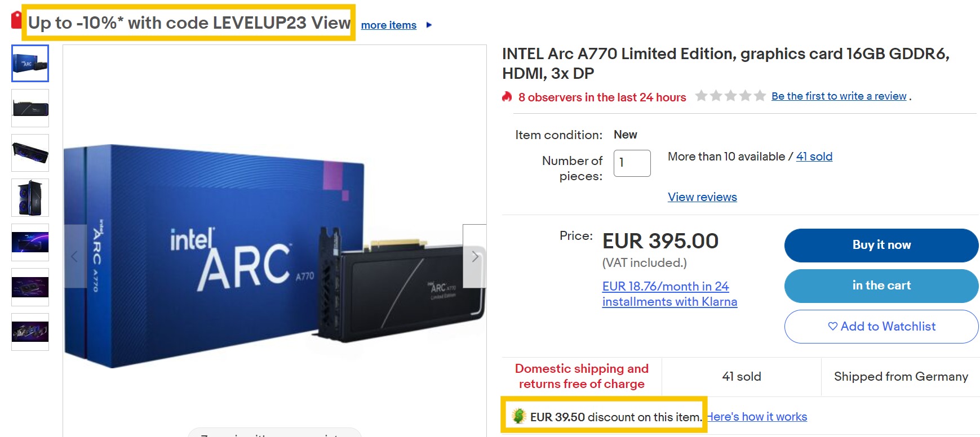Open the more items link
This screenshot has width=980, height=437.
[388, 25]
